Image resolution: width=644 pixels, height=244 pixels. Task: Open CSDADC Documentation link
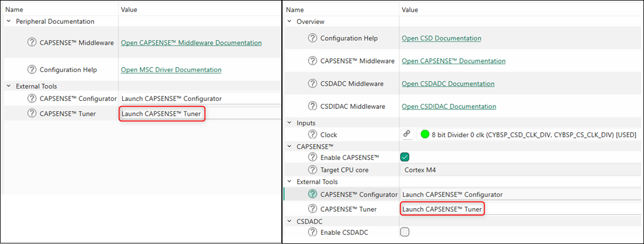pyautogui.click(x=448, y=83)
